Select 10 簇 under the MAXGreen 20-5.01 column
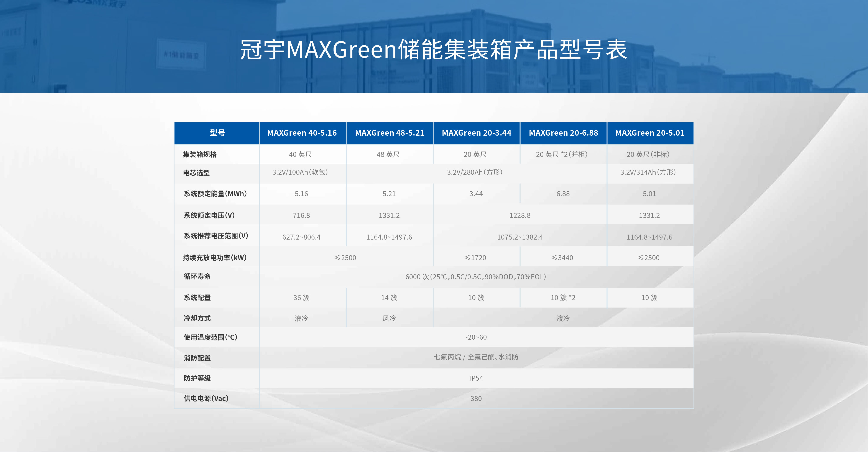868x452 pixels. pos(649,298)
